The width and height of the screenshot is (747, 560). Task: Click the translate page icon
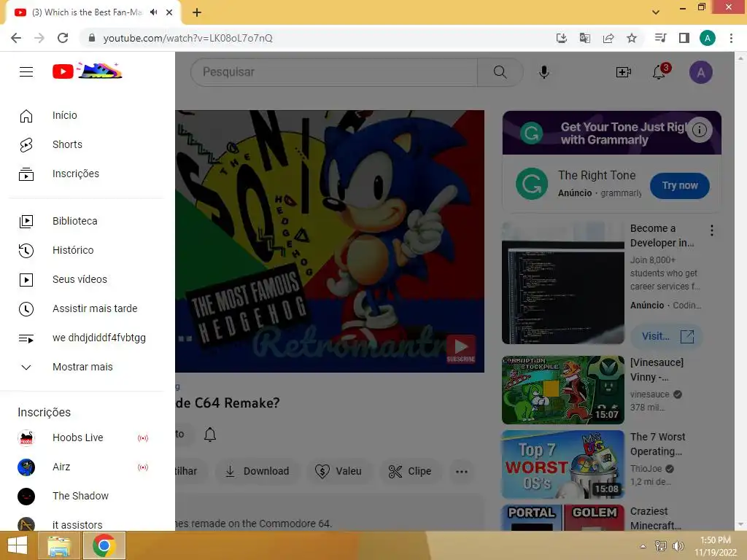click(585, 38)
